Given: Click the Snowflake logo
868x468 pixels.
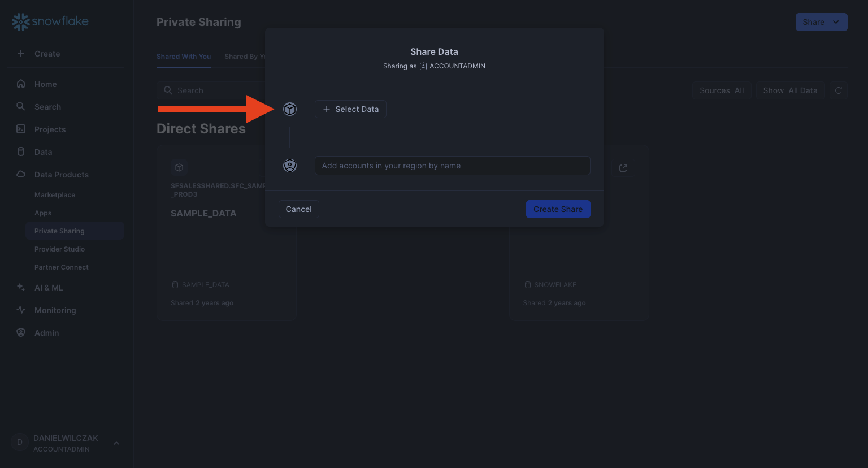Looking at the screenshot, I should pos(50,21).
